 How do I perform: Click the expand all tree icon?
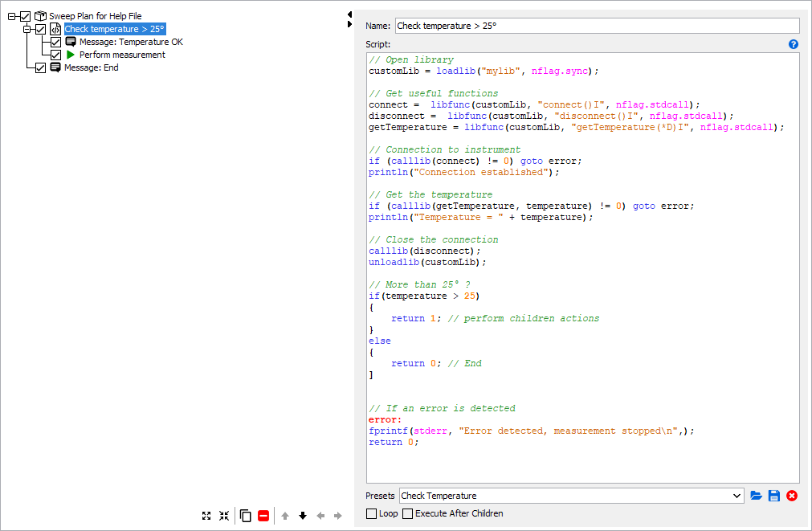pyautogui.click(x=206, y=516)
